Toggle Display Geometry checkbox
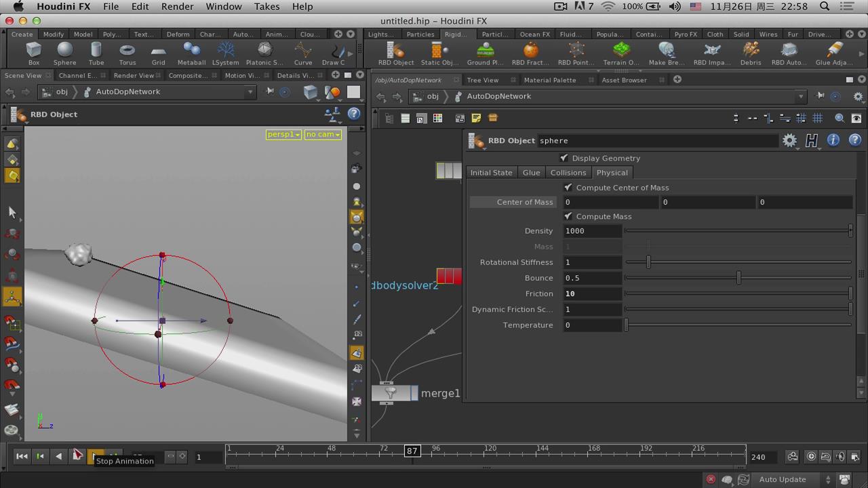The image size is (868, 488). pos(564,158)
